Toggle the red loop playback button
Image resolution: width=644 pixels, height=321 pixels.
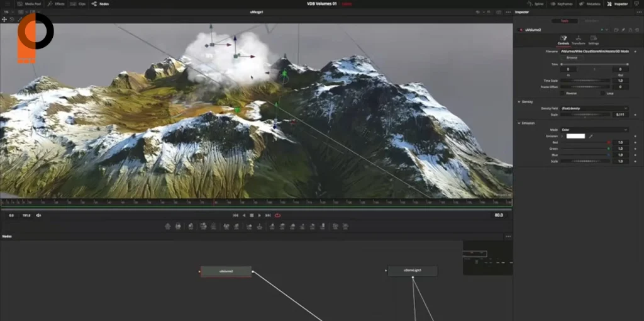coord(277,215)
